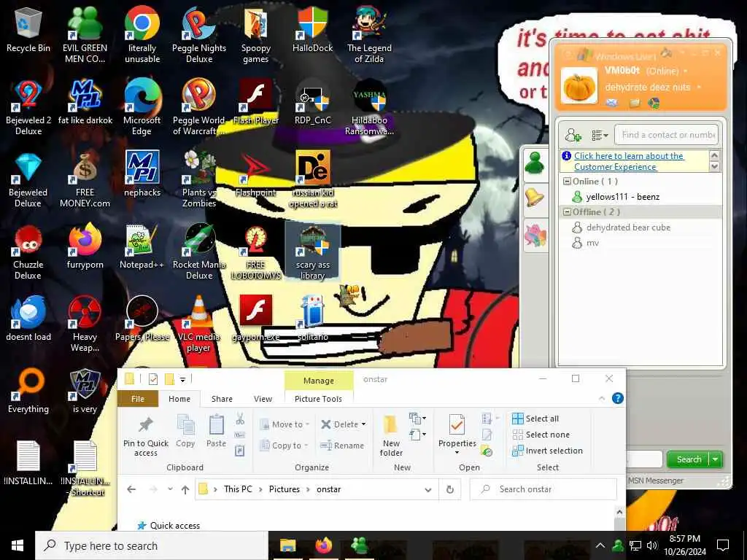This screenshot has width=747, height=560.
Task: Click Select none in the ribbon
Action: click(541, 435)
